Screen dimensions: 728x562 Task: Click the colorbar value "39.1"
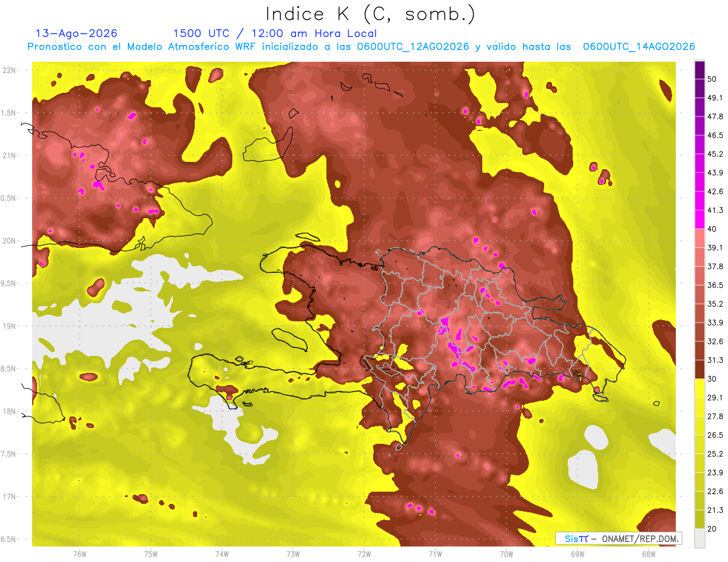coord(715,247)
